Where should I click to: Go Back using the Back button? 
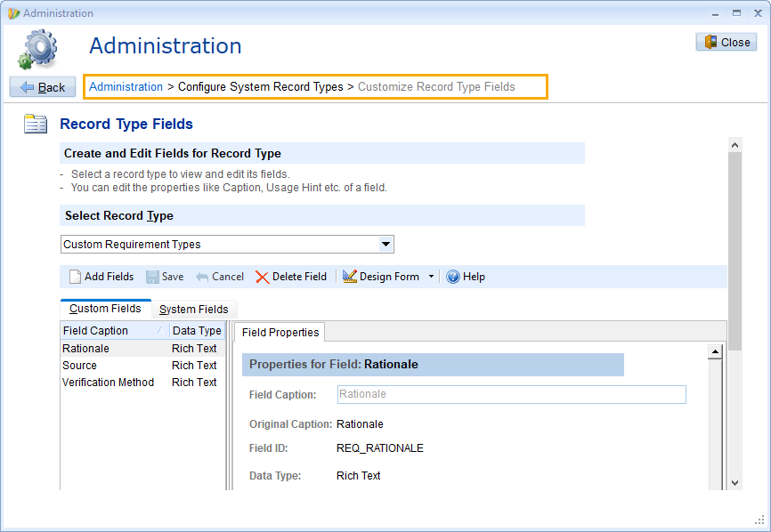(43, 87)
